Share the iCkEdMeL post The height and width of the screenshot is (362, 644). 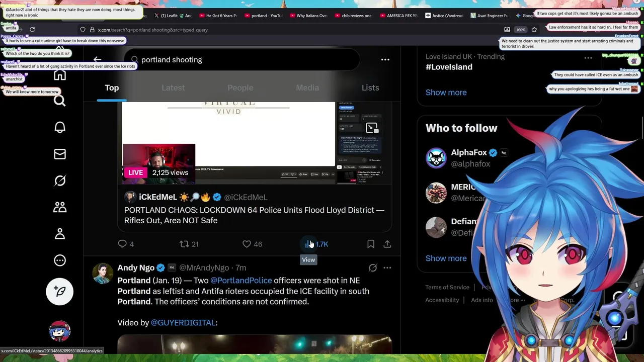click(387, 244)
